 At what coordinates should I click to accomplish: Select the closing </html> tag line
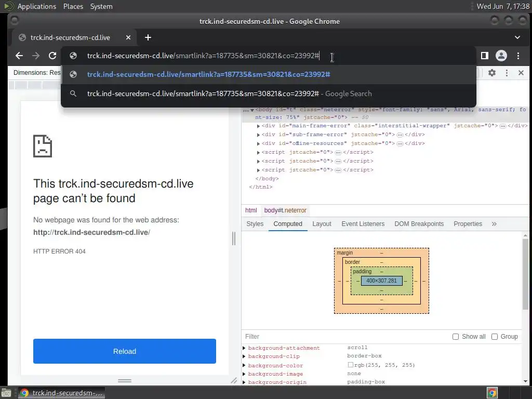point(261,187)
